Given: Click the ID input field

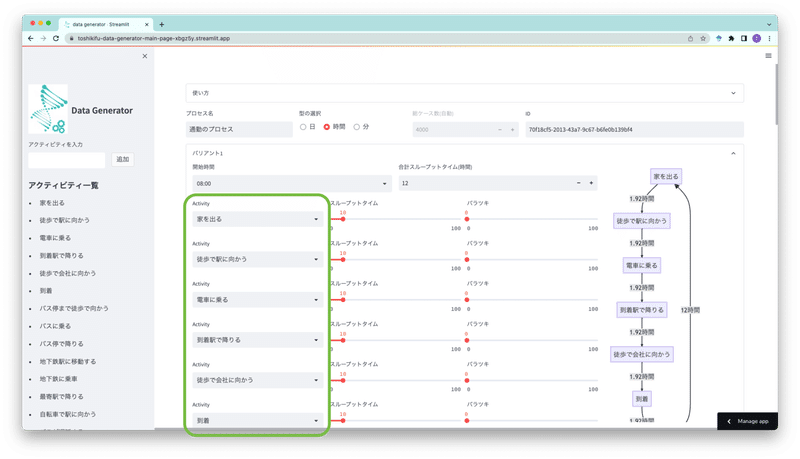Looking at the screenshot, I should pos(634,130).
